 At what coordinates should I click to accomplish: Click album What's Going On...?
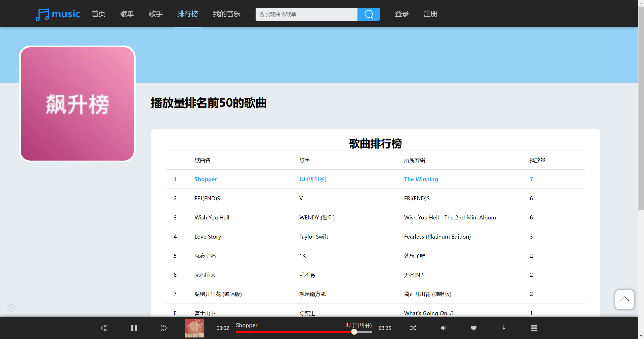pyautogui.click(x=429, y=313)
